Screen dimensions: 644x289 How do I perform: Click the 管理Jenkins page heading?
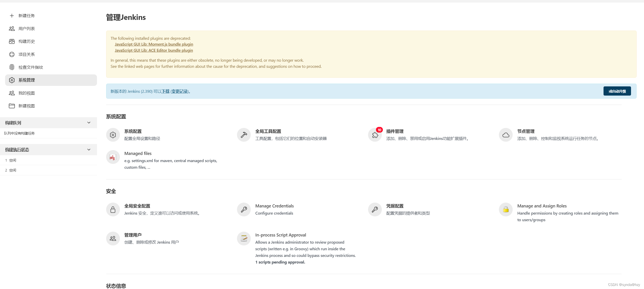(126, 17)
